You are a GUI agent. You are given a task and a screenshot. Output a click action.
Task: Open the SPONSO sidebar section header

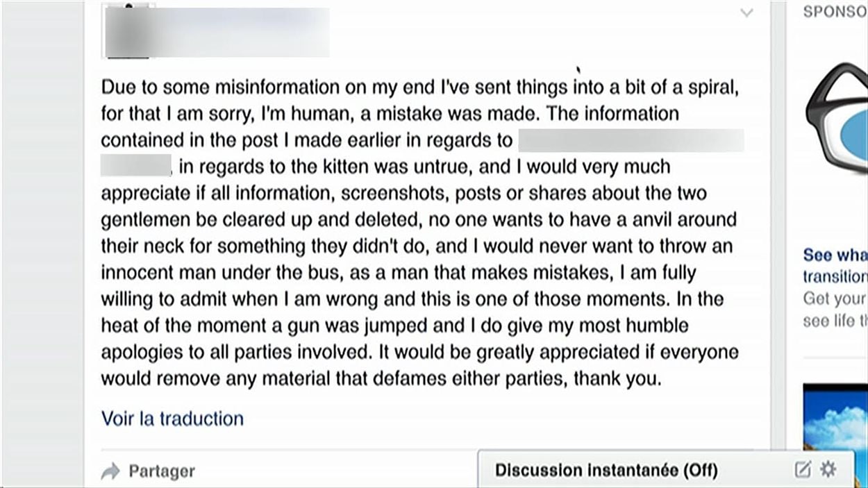836,11
